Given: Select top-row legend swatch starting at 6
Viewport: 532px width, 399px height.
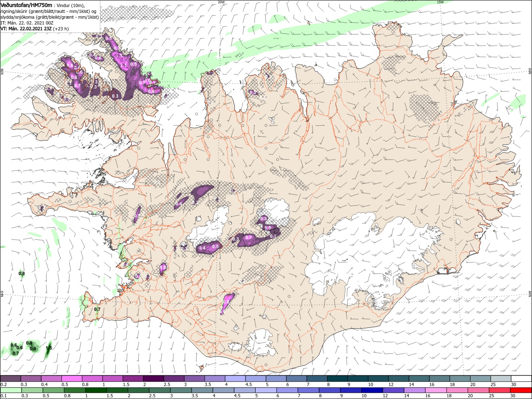Looking at the screenshot, I should click(x=297, y=379).
